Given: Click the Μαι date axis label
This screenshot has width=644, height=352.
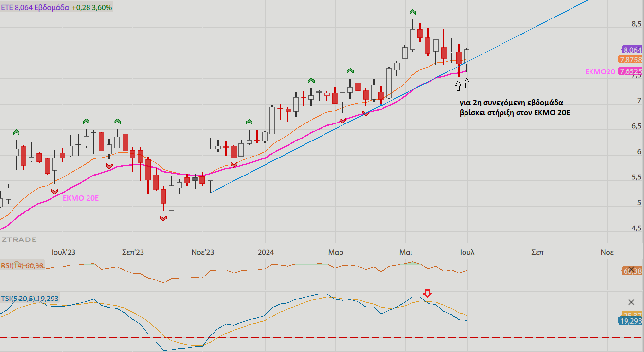Looking at the screenshot, I should click(406, 252).
